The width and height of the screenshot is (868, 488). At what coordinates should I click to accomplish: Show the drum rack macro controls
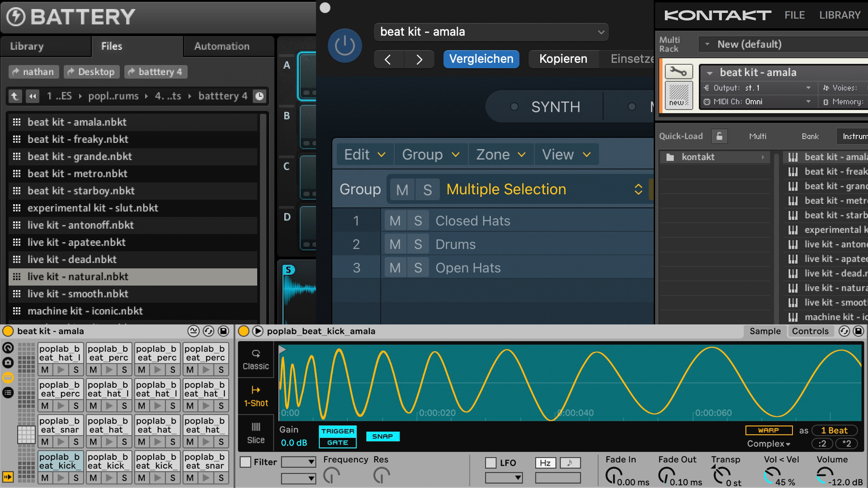tap(8, 348)
